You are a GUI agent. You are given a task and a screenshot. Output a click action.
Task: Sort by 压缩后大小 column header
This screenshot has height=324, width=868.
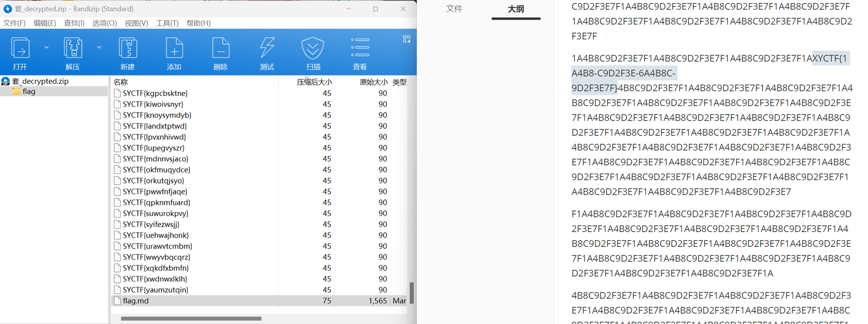314,82
